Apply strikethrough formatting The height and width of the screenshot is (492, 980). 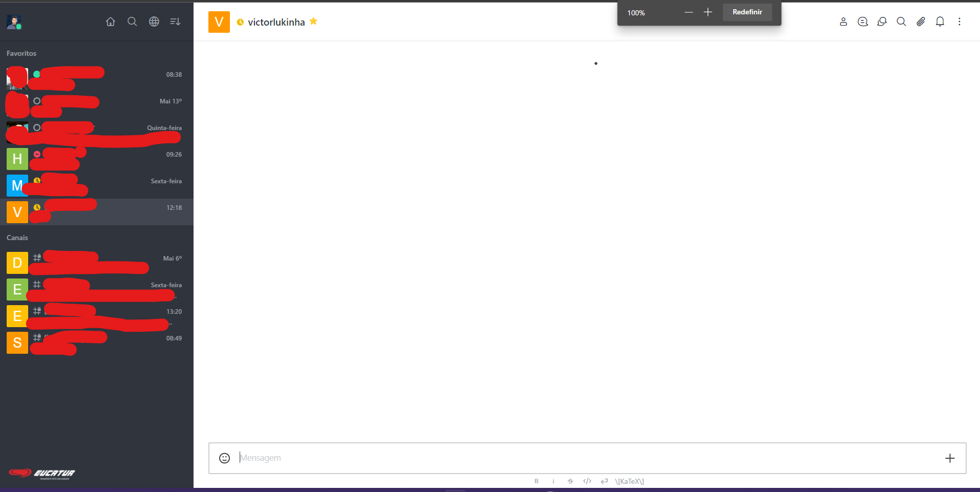click(570, 481)
